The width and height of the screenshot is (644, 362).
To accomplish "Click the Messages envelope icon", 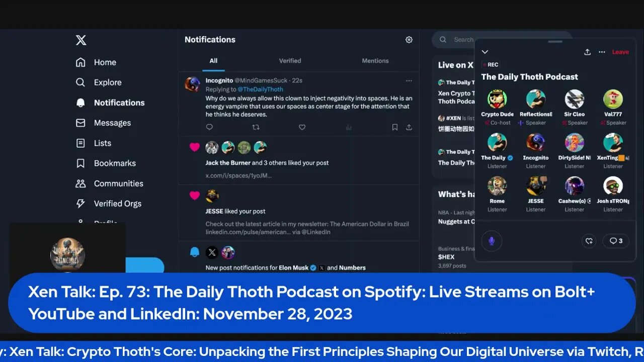I will 80,123.
